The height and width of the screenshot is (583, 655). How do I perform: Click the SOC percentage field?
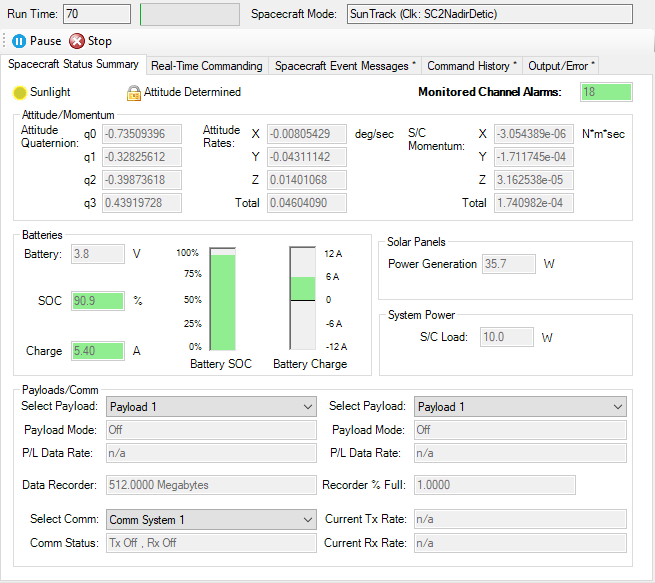click(x=97, y=301)
